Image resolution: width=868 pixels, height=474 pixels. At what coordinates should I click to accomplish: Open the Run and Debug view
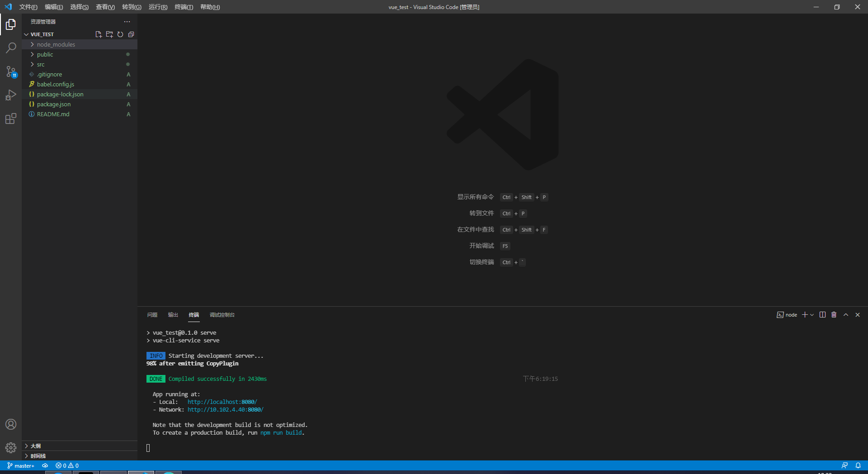(x=11, y=95)
